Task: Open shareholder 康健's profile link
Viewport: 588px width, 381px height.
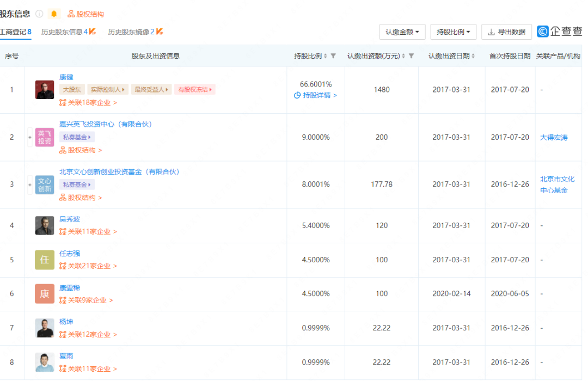Action: point(66,77)
